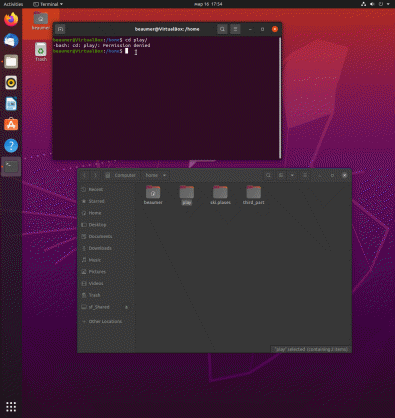Open the Terminal app menu in top bar
Screen dimensions: 395x418
pos(48,4)
